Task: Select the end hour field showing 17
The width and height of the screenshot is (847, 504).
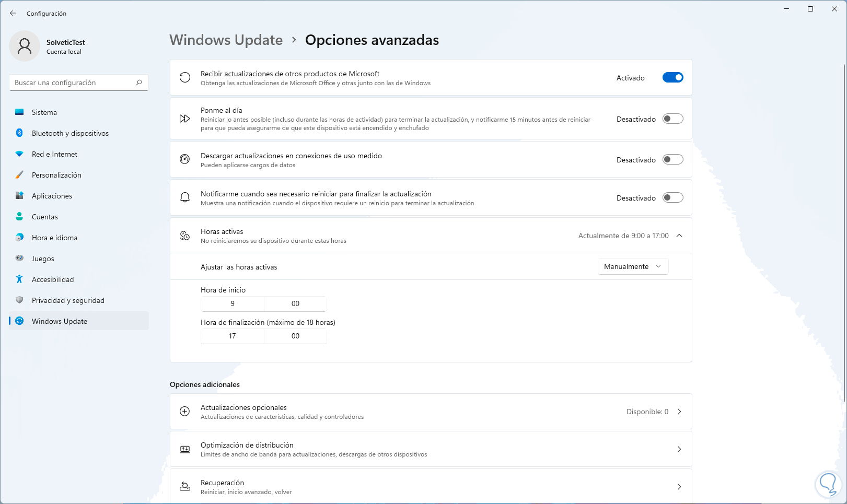Action: [233, 336]
